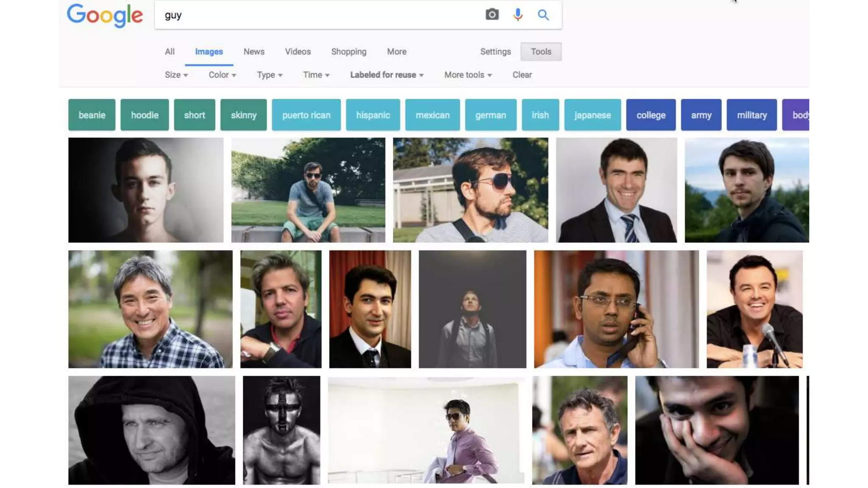Viewport: 868px width, 488px height.
Task: Expand the Color filter dropdown
Action: (x=222, y=75)
